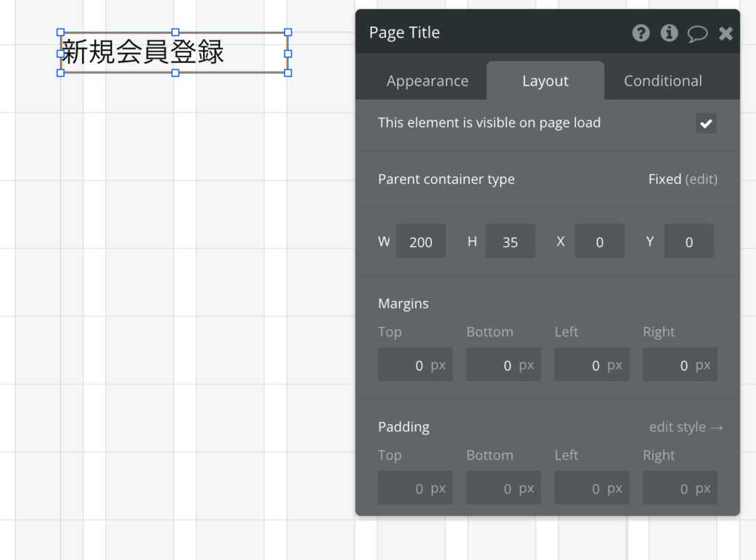Open the Conditional tab
The width and height of the screenshot is (756, 560).
[x=663, y=80]
